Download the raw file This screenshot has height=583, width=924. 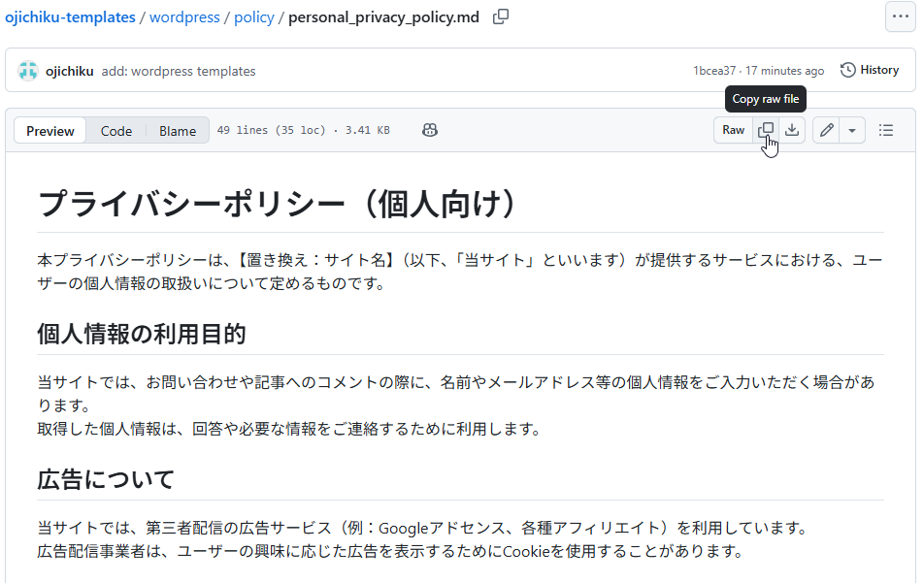pos(793,130)
